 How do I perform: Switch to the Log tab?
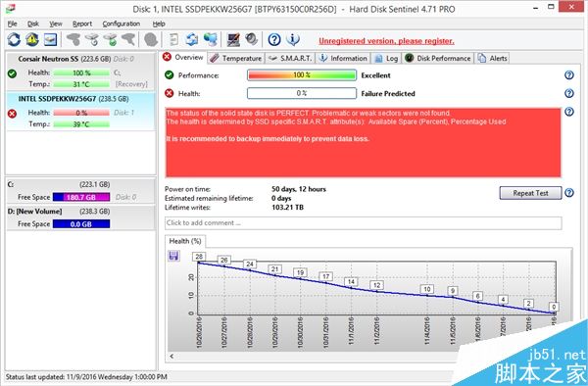[x=387, y=58]
